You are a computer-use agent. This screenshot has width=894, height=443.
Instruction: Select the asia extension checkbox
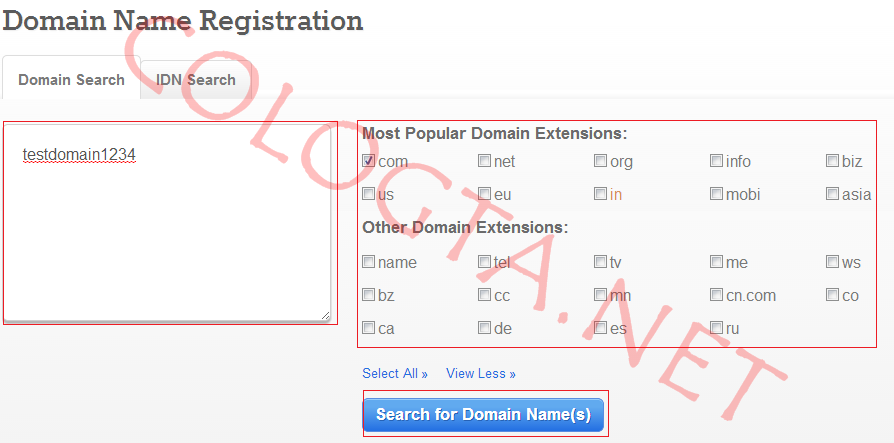832,194
